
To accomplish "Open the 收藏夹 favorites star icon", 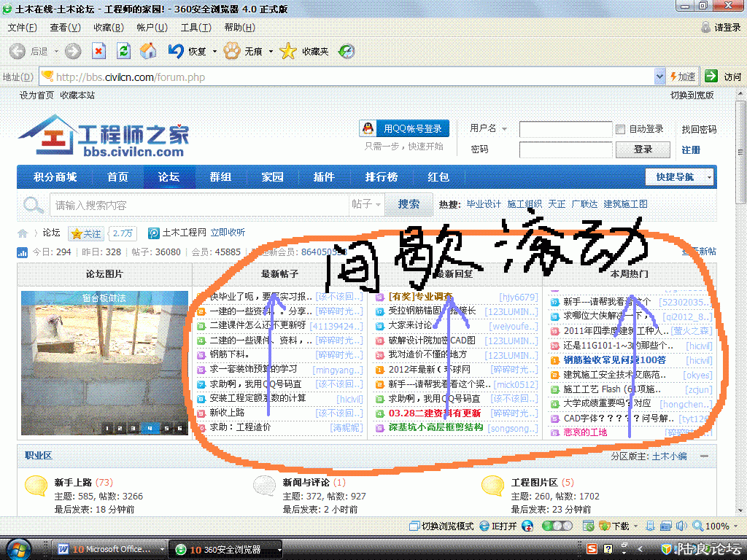I will point(289,51).
